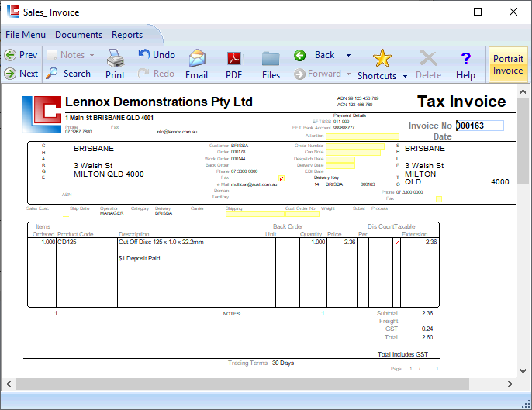
Task: Open the Reports menu
Action: [127, 35]
